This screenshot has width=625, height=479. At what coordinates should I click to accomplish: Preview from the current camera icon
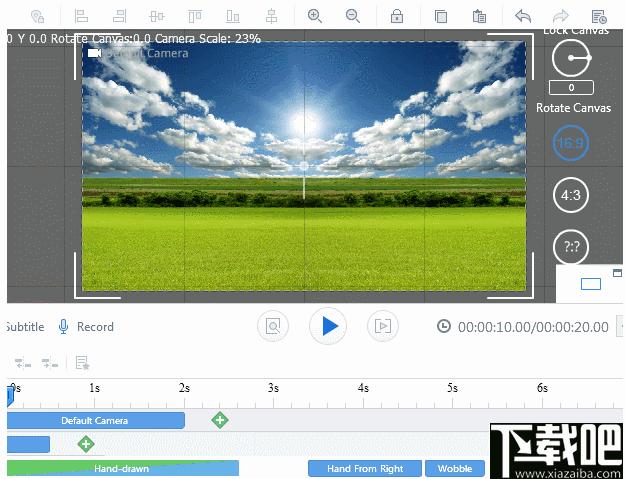click(x=273, y=326)
